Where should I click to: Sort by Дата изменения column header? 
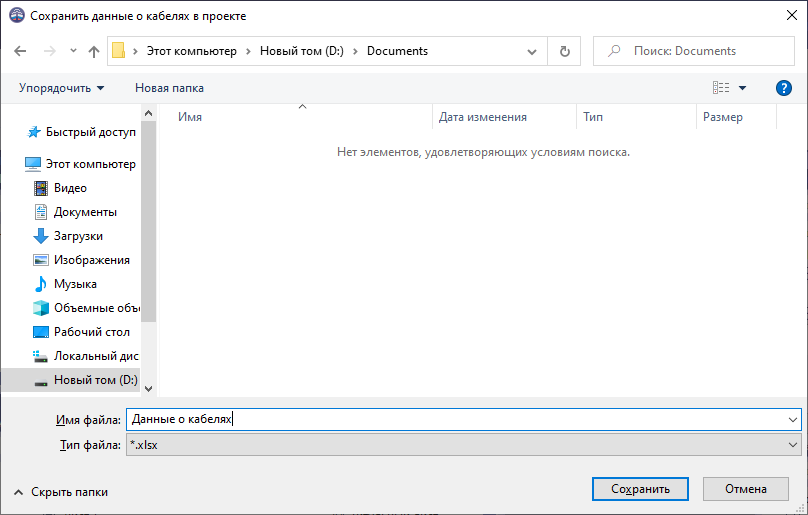click(483, 117)
